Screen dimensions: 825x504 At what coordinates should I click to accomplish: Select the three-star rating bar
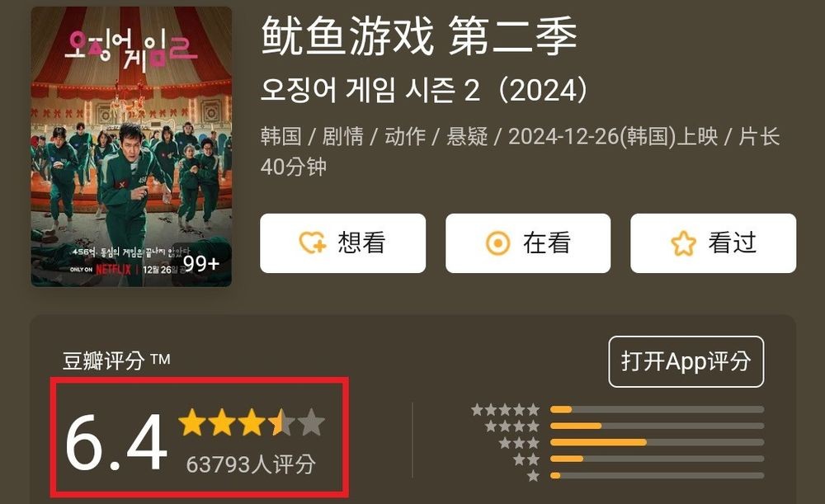coord(657,442)
